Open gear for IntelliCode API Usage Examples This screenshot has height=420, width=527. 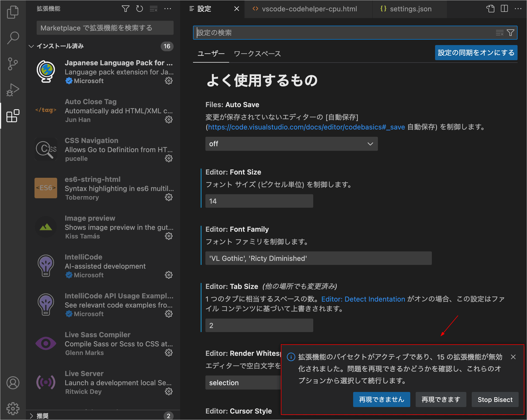coord(169,314)
